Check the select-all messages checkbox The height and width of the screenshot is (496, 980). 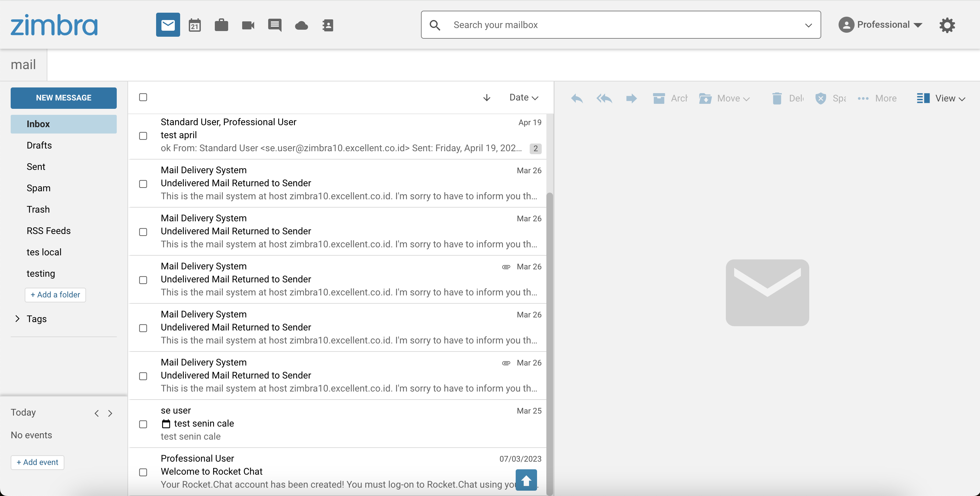tap(143, 97)
